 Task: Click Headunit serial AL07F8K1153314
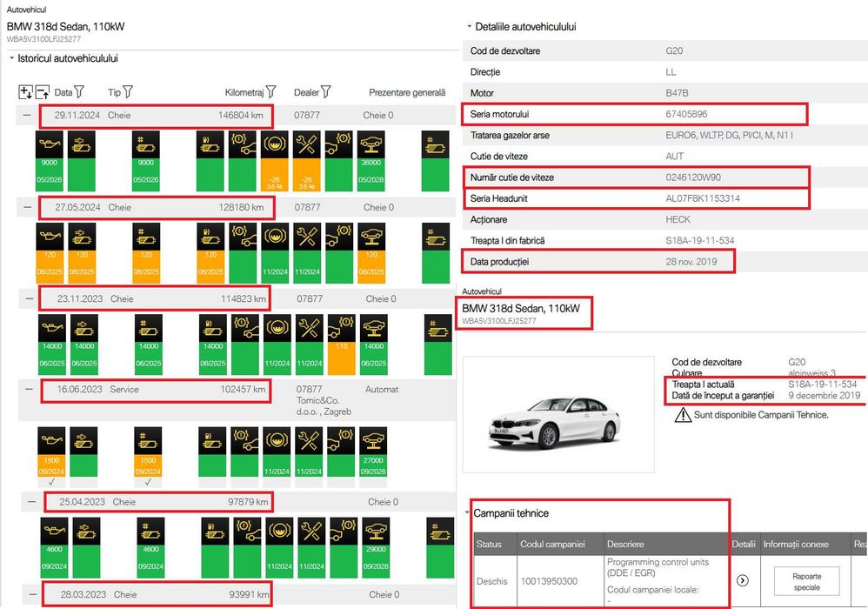coord(703,198)
